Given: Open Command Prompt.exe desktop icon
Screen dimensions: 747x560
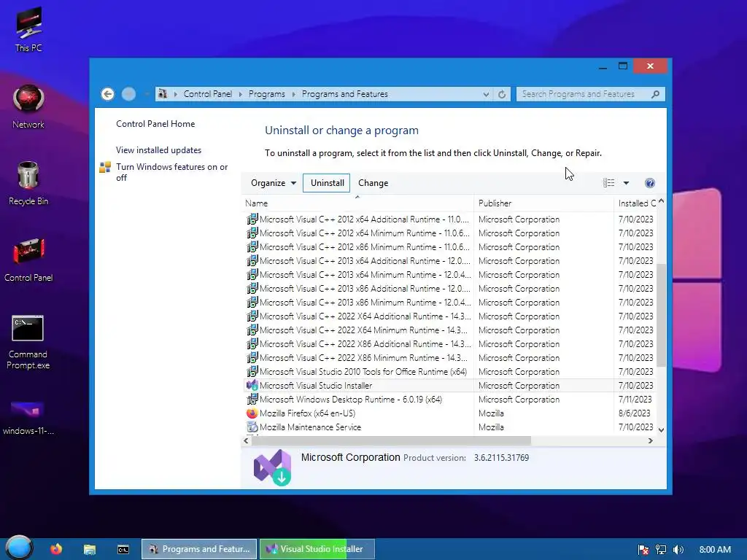Looking at the screenshot, I should pyautogui.click(x=28, y=342).
